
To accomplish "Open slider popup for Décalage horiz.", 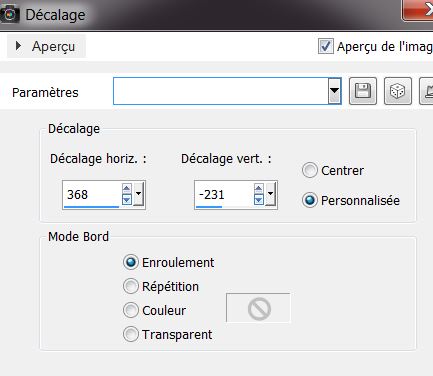I will [138, 194].
